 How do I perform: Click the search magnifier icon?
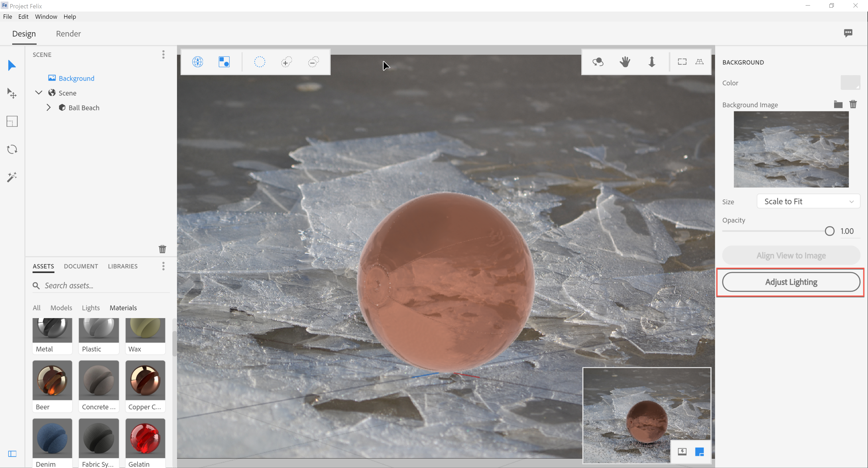[36, 286]
